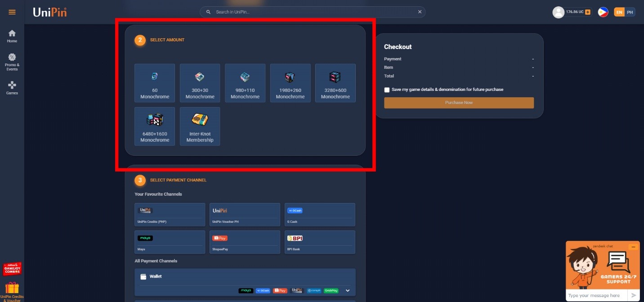Open Promo & Events sidebar icon
644x302 pixels.
pos(12,62)
